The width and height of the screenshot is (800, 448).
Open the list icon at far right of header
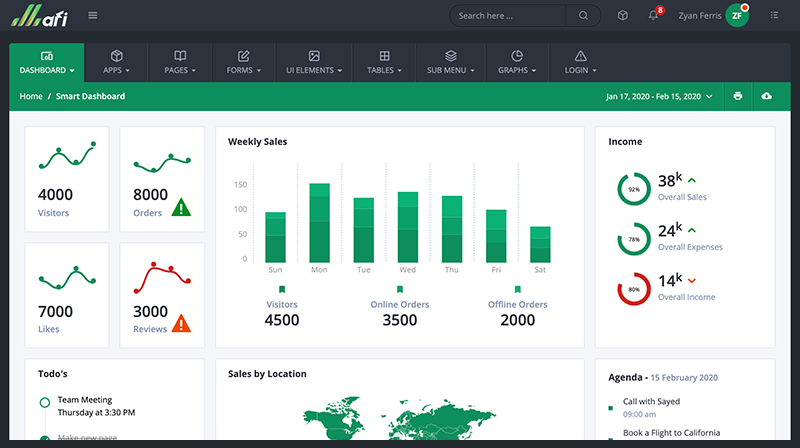click(774, 15)
